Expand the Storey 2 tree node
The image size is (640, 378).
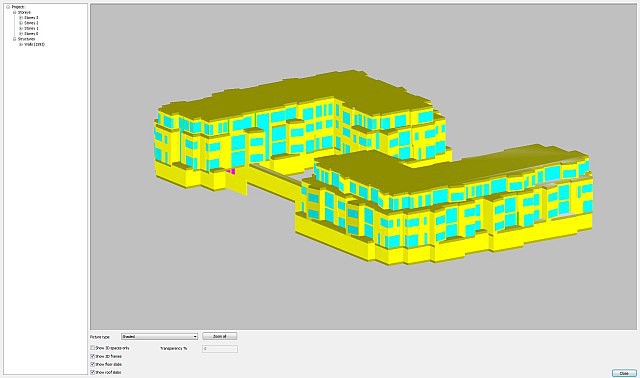21,23
